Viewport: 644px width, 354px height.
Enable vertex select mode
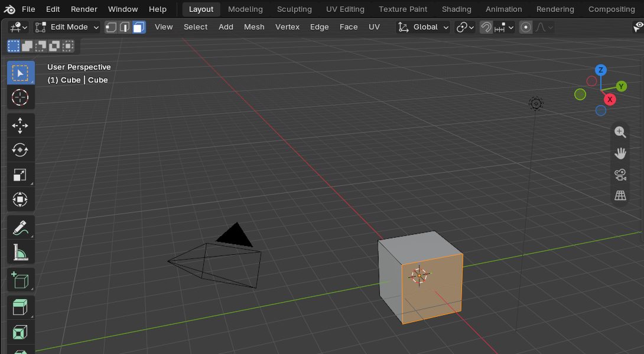click(x=111, y=27)
